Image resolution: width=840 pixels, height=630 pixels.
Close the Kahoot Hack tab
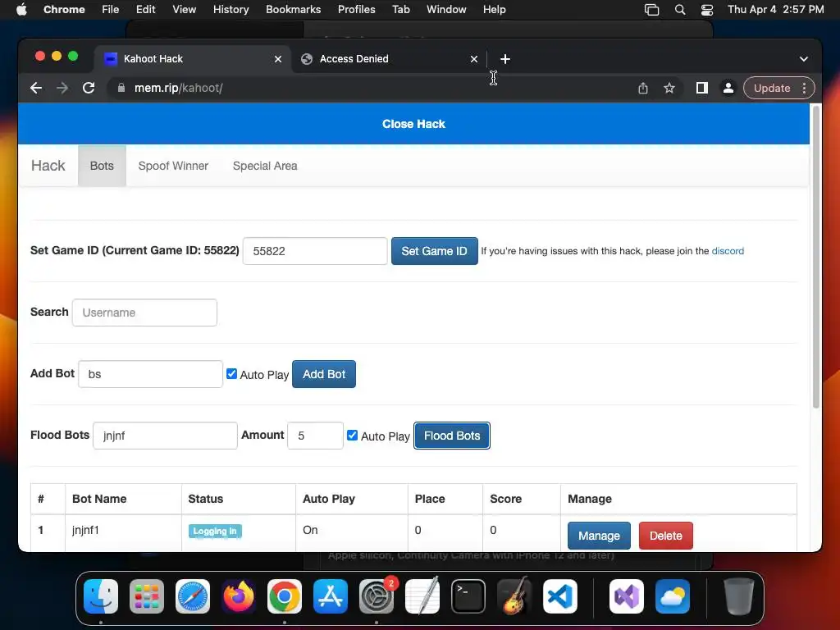pos(278,59)
